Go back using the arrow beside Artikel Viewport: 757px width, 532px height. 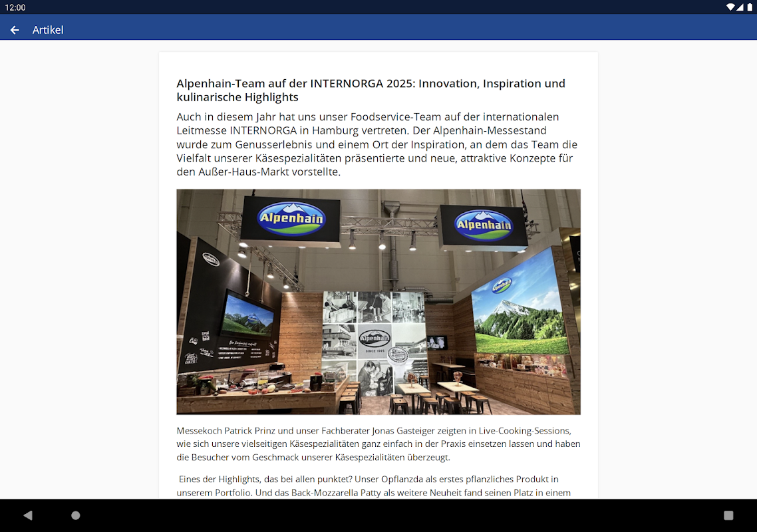[x=15, y=30]
